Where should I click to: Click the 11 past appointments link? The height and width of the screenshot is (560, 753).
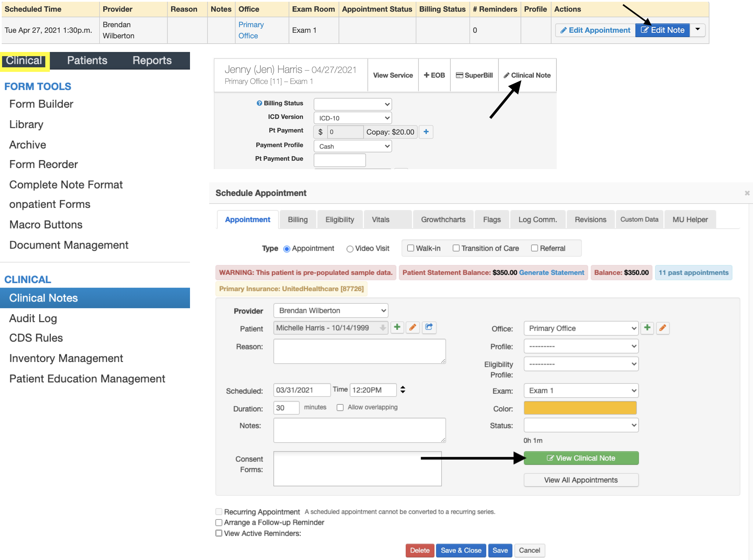coord(693,273)
